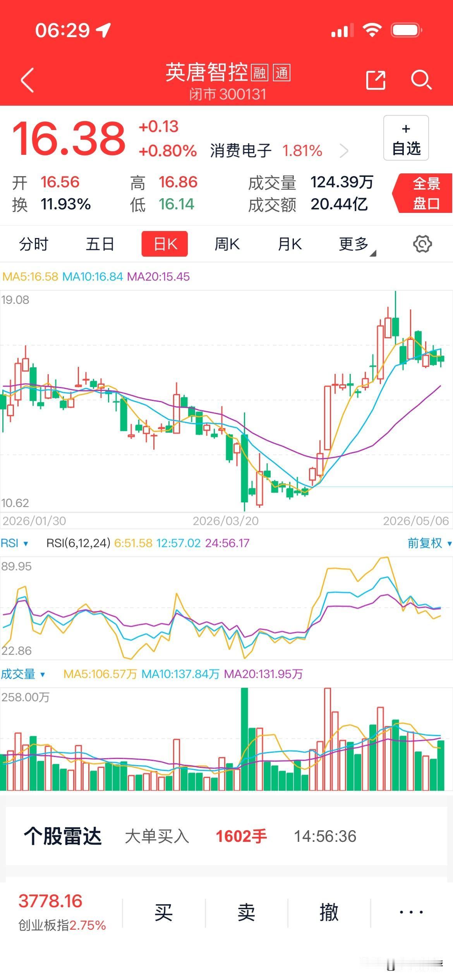This screenshot has width=453, height=980.
Task: Tap the stock name 英唐智控
Action: coord(207,73)
